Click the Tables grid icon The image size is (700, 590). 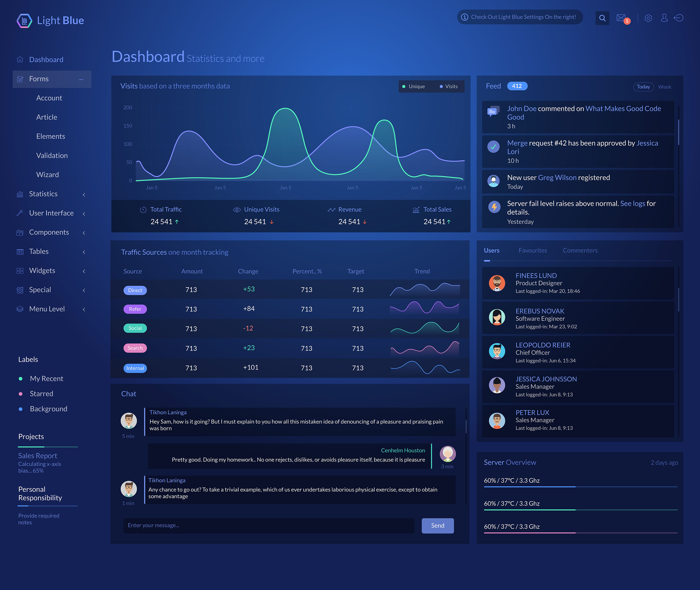(x=20, y=252)
